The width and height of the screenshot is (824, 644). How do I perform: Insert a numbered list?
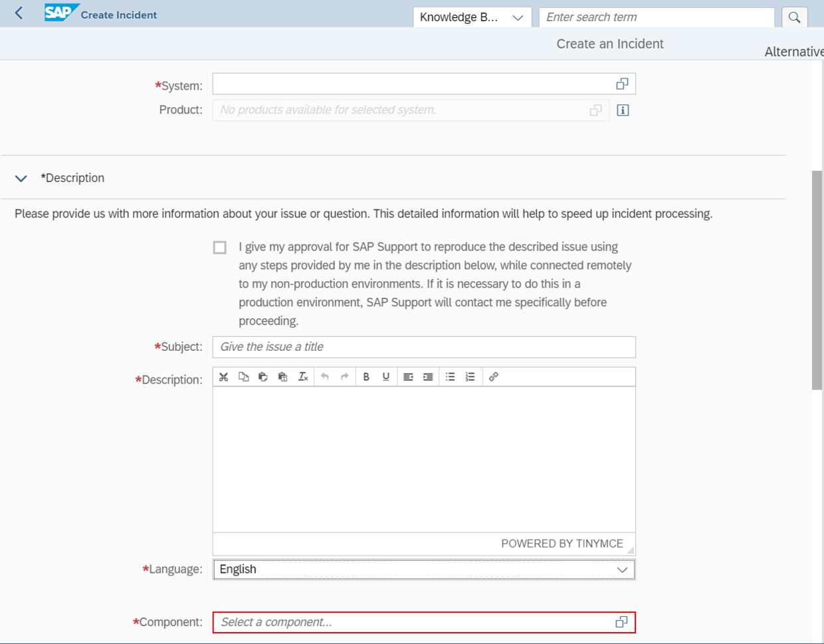[x=470, y=377]
